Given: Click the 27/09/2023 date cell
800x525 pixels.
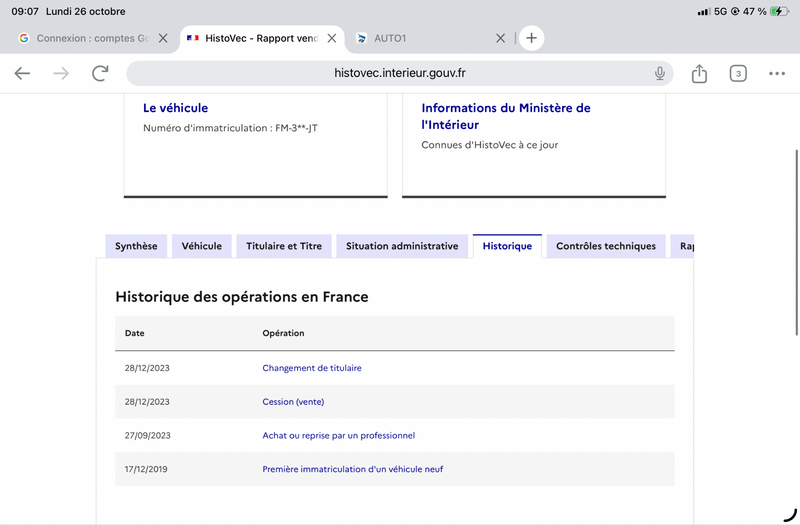Looking at the screenshot, I should [x=147, y=435].
